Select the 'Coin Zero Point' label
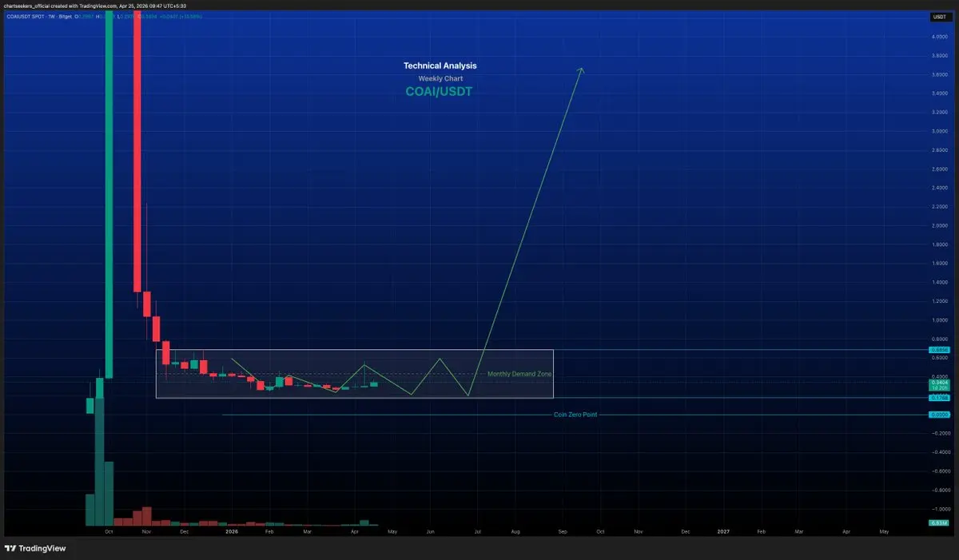 575,415
